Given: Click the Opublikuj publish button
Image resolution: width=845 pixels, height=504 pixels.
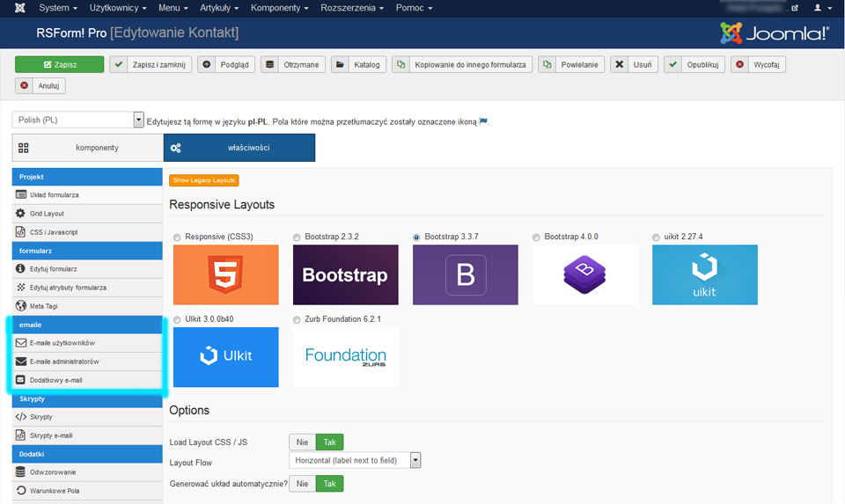Looking at the screenshot, I should (694, 64).
